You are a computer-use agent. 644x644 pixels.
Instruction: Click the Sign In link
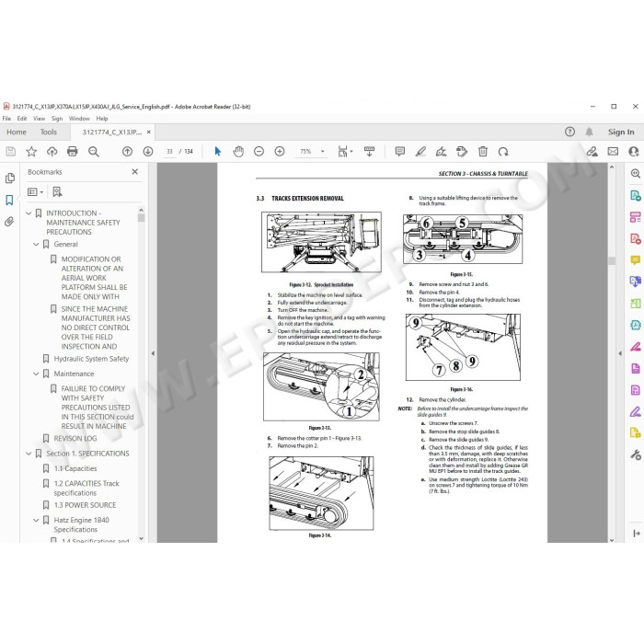click(621, 132)
